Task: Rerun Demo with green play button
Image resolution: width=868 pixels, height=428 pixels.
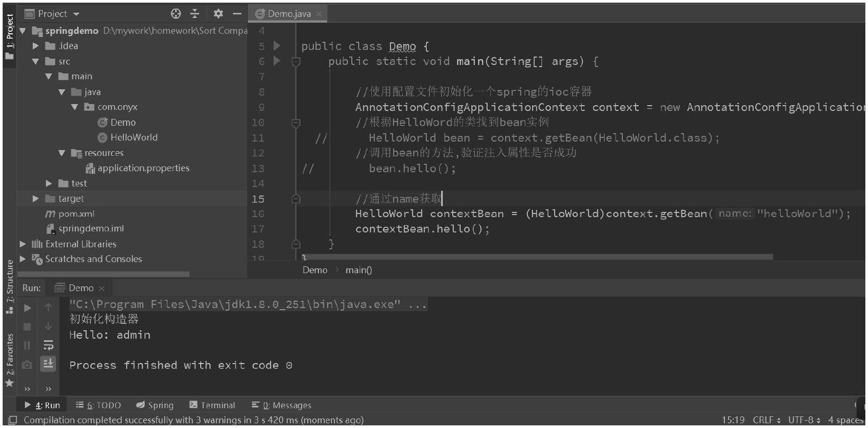Action: (27, 308)
